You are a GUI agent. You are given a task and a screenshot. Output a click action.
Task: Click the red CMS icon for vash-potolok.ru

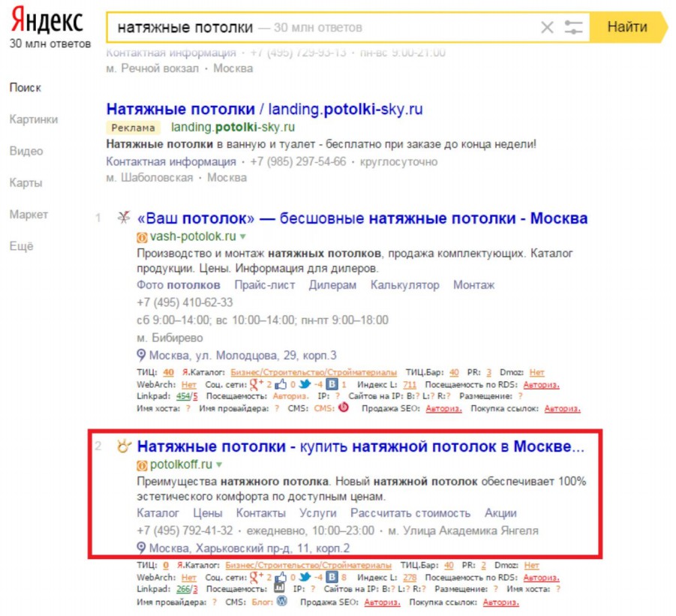click(343, 407)
